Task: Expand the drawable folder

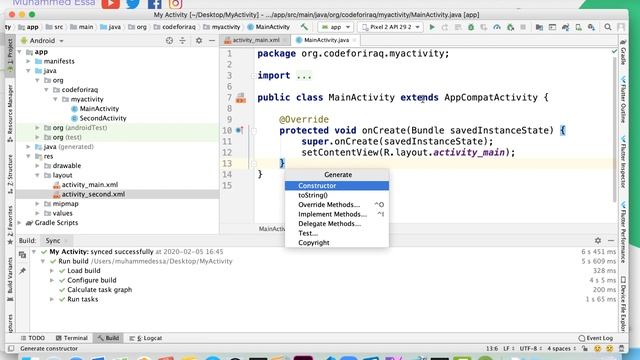Action: click(37, 166)
